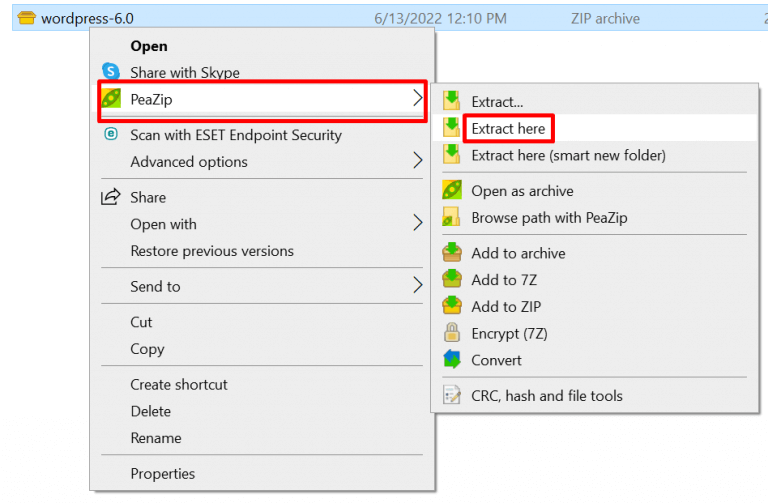
Task: Expand the PeaZip submenu arrow
Action: coord(417,99)
